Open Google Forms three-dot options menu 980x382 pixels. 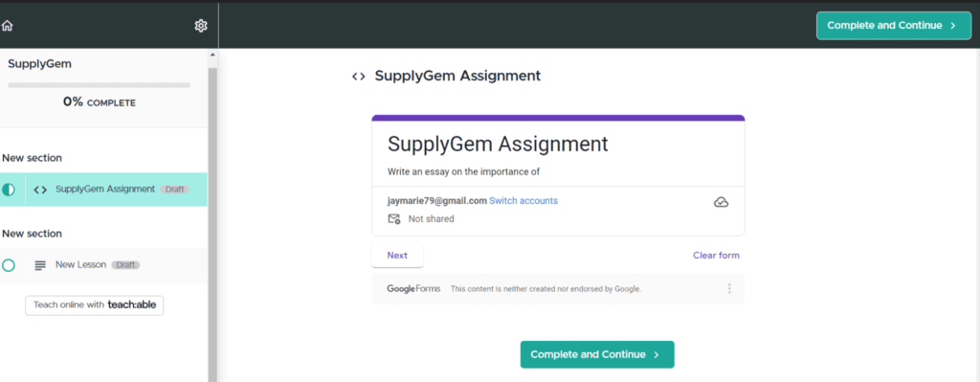click(728, 289)
